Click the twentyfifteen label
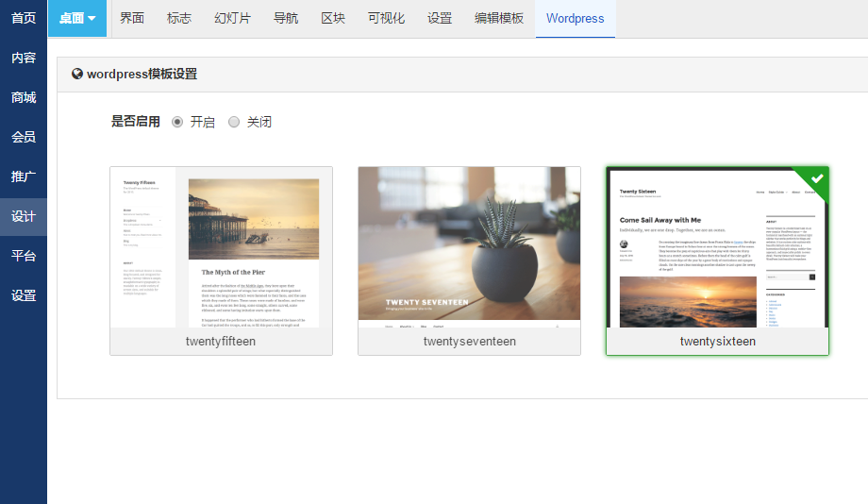This screenshot has height=504, width=868. pos(221,341)
